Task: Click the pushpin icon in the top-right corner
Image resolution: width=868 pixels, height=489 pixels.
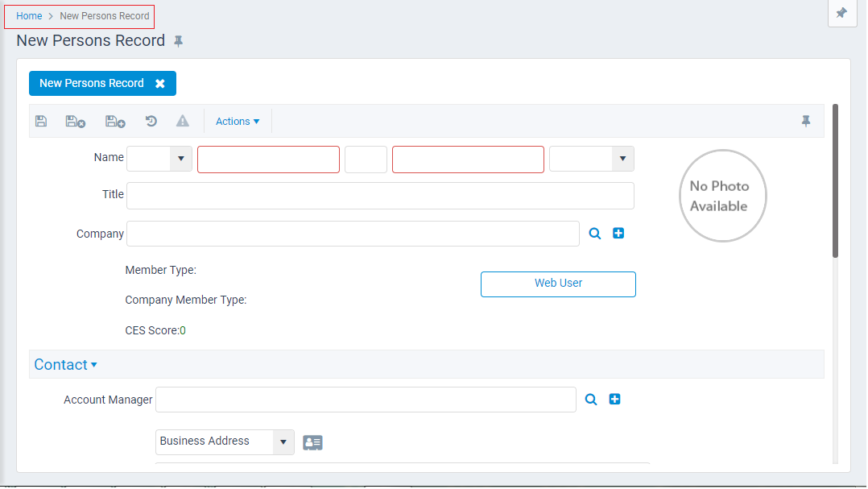Action: (x=842, y=14)
